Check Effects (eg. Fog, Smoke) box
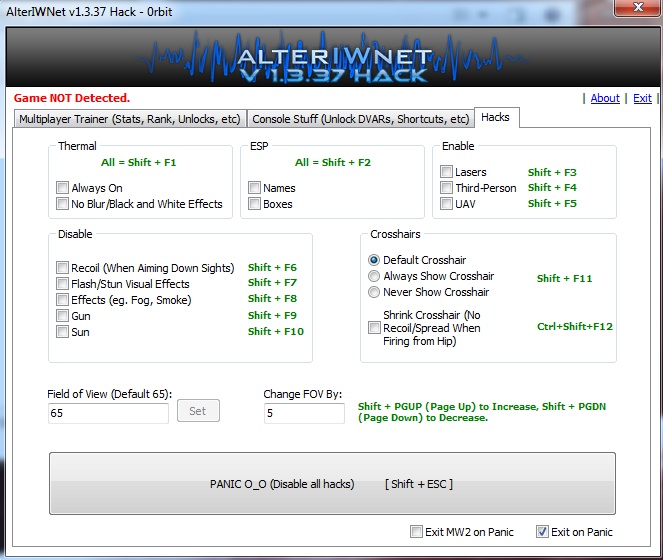Viewport: 663px width, 560px height. (x=62, y=299)
